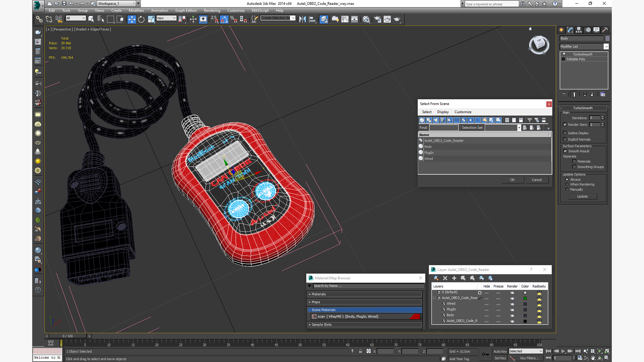Open the Material Editor icon

[366, 19]
